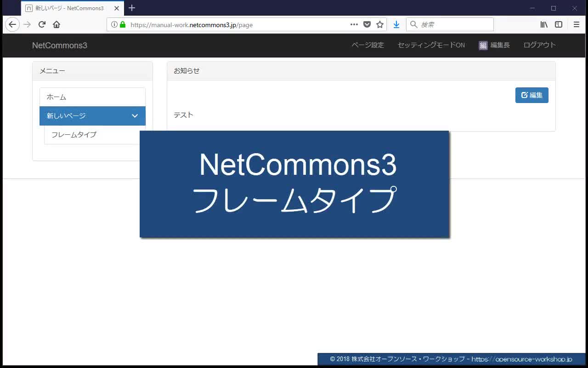Close the 新しいページ browser tab
Screen dimensions: 588x368
(x=117, y=8)
